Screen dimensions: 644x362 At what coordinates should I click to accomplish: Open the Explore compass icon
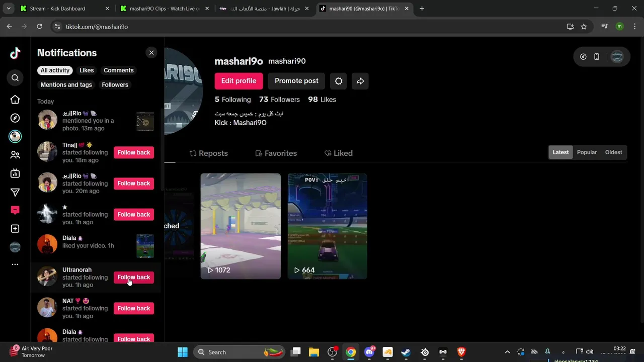pyautogui.click(x=15, y=118)
